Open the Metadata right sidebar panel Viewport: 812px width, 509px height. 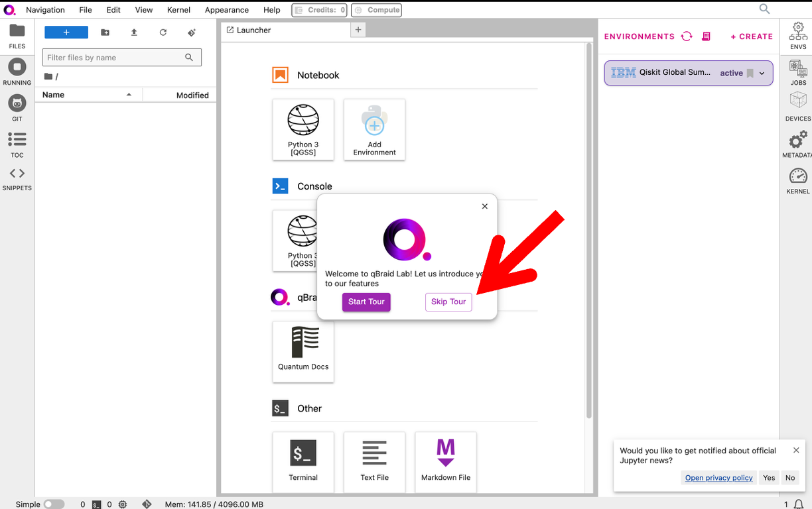click(x=798, y=144)
